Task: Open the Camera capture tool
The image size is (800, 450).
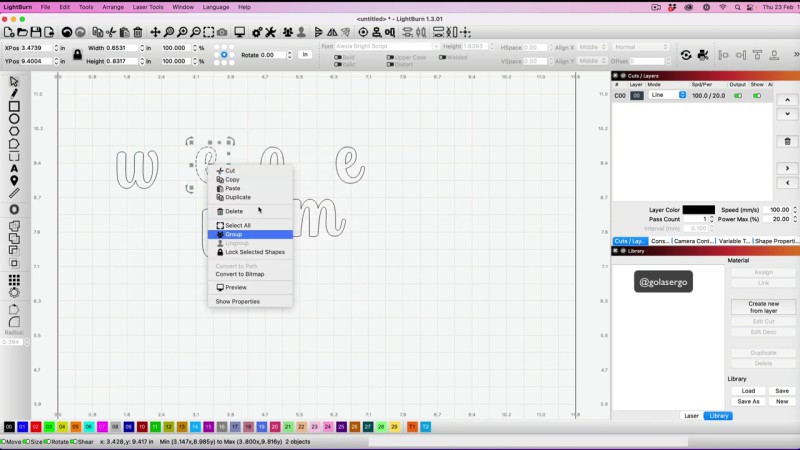Action: point(222,33)
